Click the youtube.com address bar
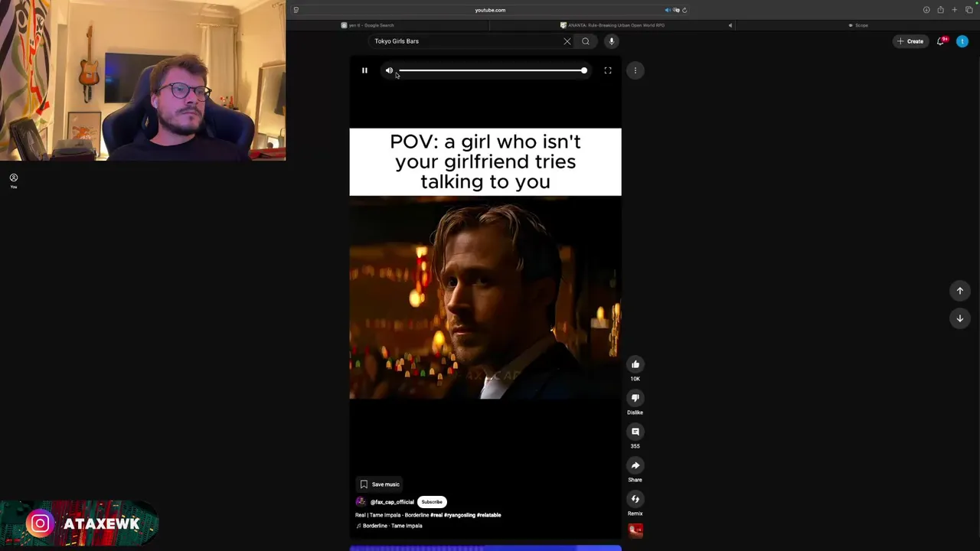 click(x=490, y=10)
